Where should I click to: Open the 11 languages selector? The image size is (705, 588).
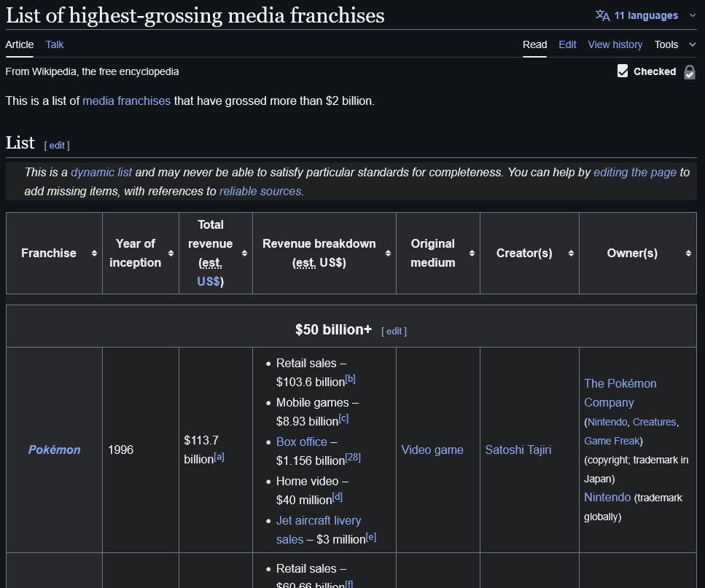pyautogui.click(x=646, y=15)
